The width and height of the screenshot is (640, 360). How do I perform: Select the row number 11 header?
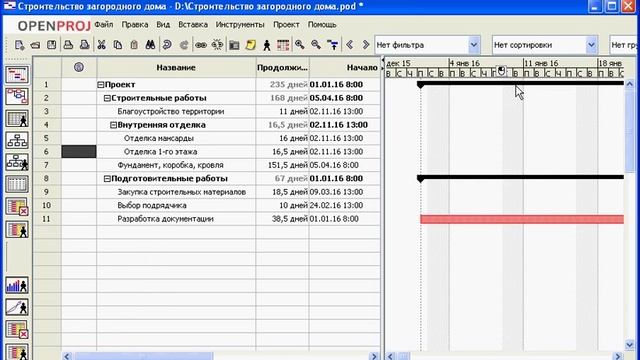point(47,219)
